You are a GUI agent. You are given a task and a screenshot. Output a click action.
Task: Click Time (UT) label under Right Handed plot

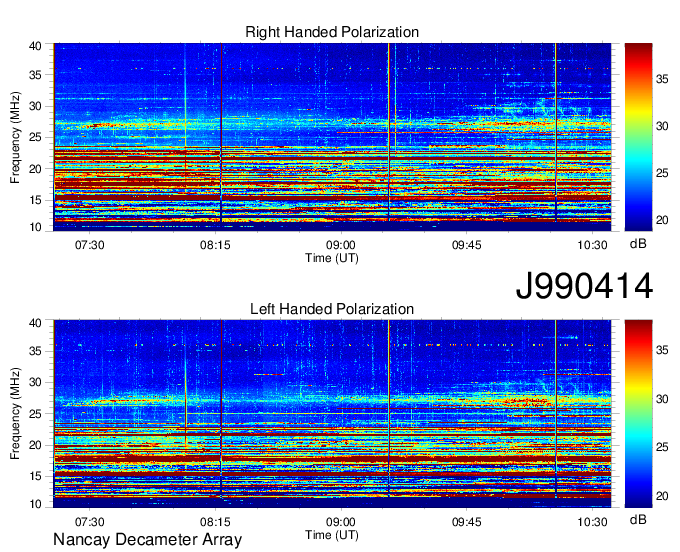click(332, 258)
